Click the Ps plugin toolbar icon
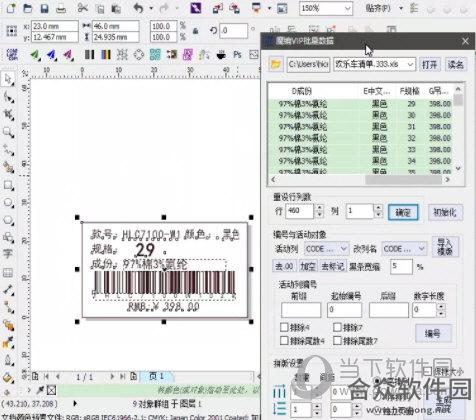The image size is (476, 420). tap(237, 54)
